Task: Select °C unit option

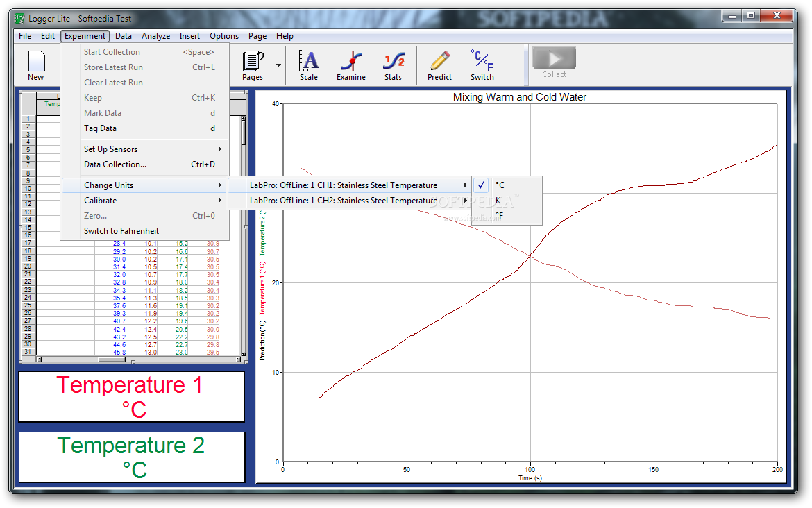Action: pyautogui.click(x=507, y=185)
